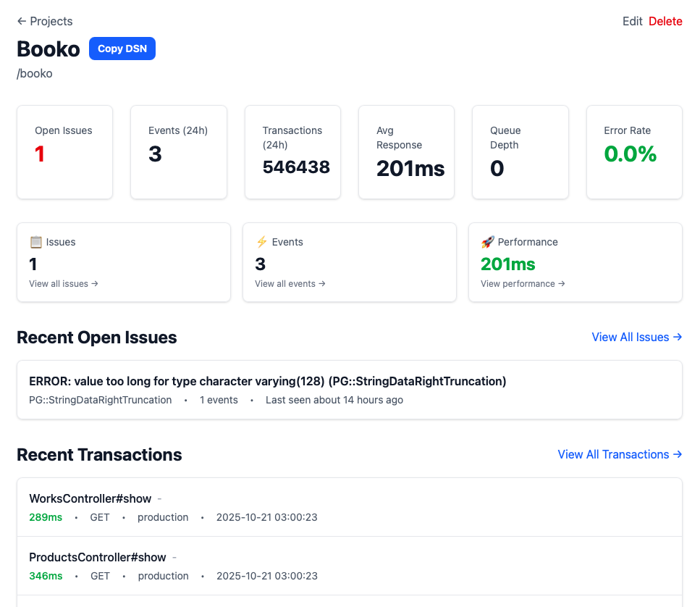Image resolution: width=700 pixels, height=607 pixels.
Task: Open View all events link
Action: point(290,284)
